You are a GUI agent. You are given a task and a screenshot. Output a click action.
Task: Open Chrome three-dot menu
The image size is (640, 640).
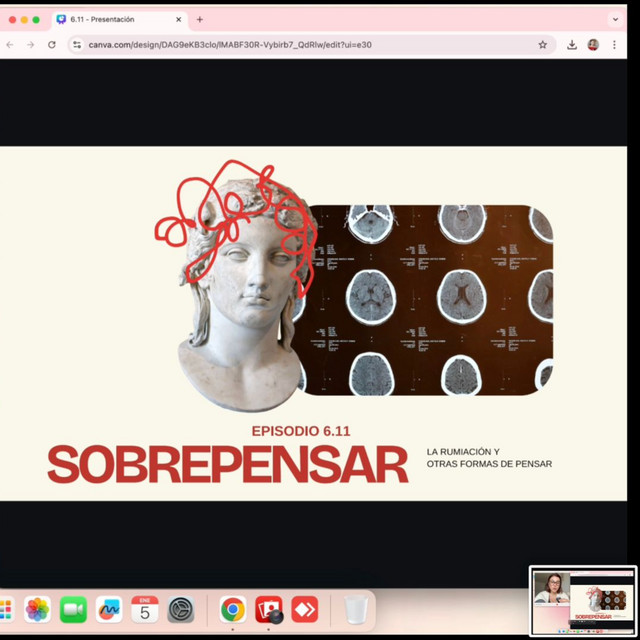(614, 45)
